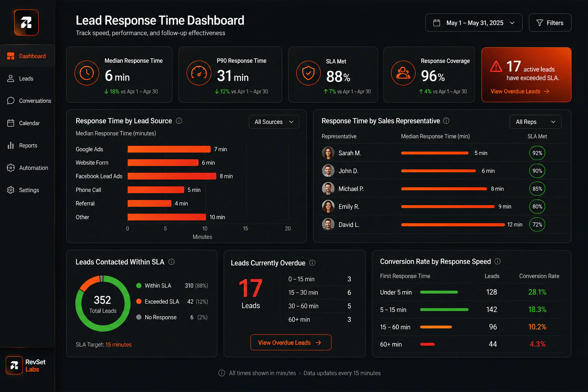Screen dimensions: 588x392
Task: Click orange Exceeded SLA legend dot
Action: (139, 301)
